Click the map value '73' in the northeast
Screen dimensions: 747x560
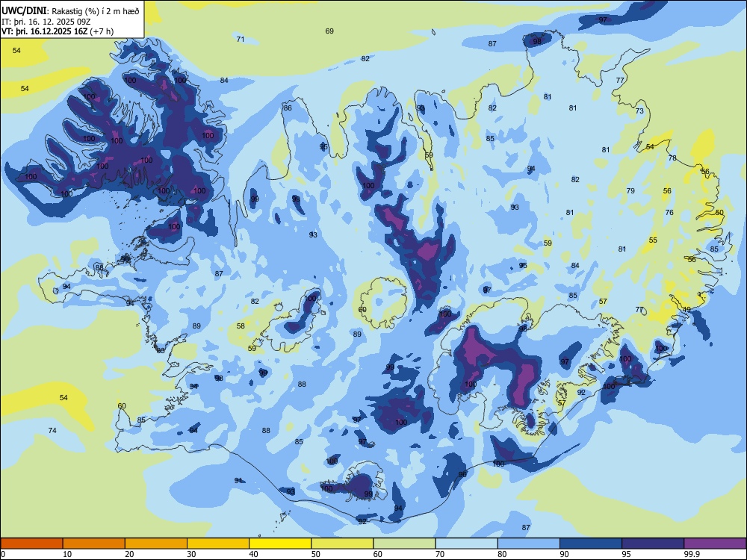pos(639,111)
